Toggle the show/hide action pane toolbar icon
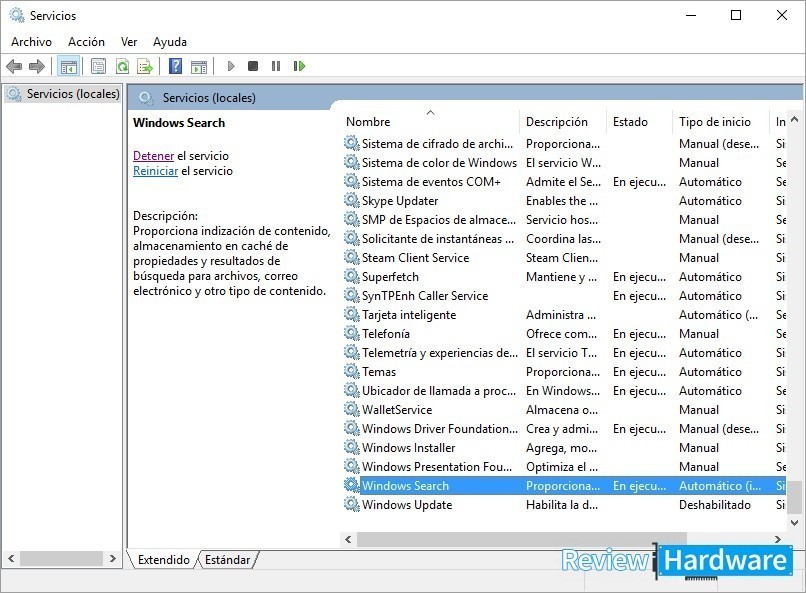 [x=198, y=66]
